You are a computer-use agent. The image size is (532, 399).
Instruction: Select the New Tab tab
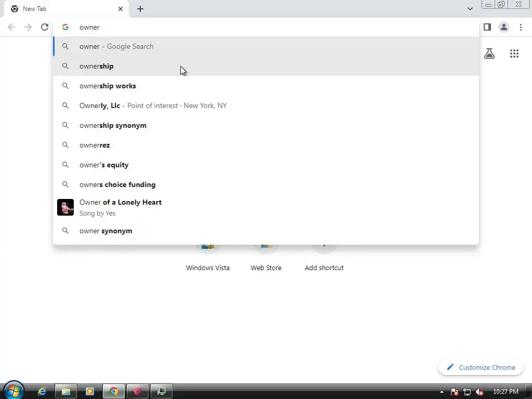point(66,9)
